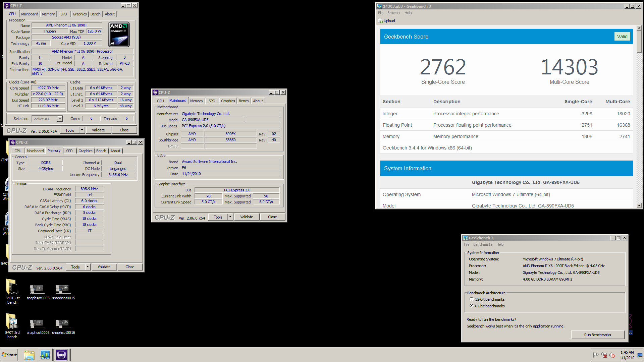Select 64-bit benchmarks option
The height and width of the screenshot is (362, 644).
[472, 306]
